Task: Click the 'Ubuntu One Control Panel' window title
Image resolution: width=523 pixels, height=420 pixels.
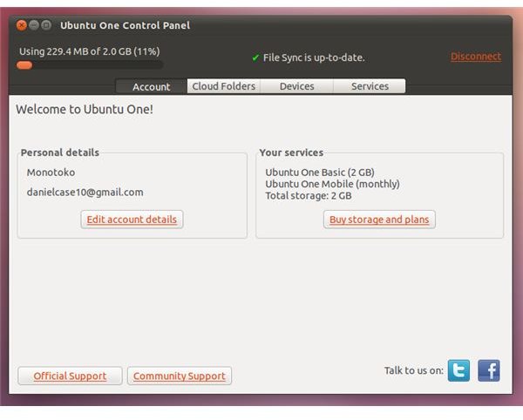Action: pos(125,25)
